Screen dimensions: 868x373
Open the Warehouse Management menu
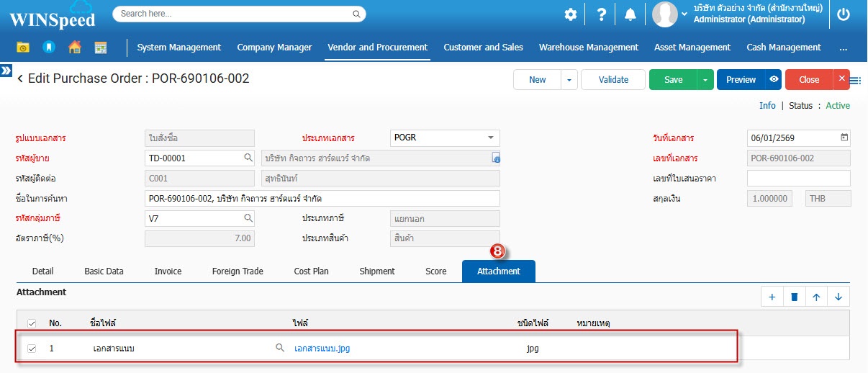(588, 48)
